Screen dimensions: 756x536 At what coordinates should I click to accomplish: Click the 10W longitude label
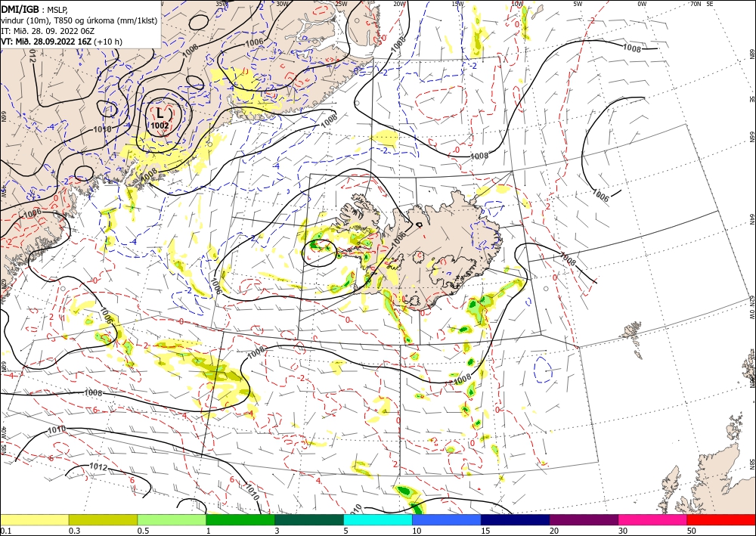point(517,4)
